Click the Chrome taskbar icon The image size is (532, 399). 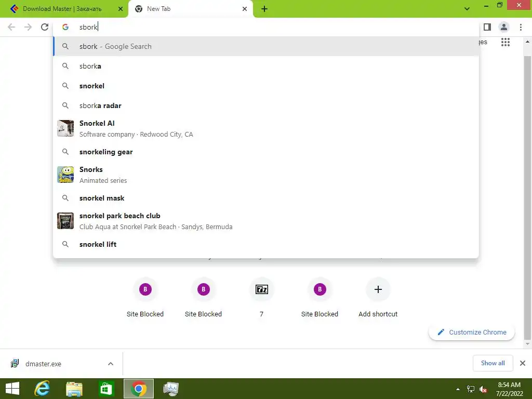click(x=138, y=389)
